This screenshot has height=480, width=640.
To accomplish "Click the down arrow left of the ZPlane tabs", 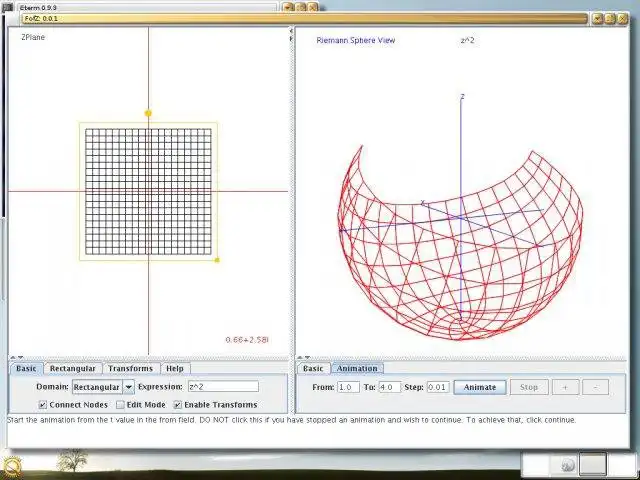I will coord(21,358).
